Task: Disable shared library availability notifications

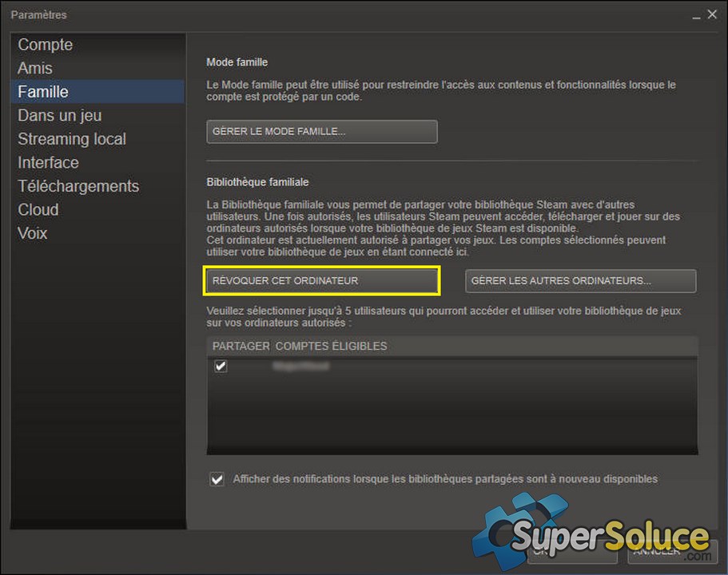Action: [x=217, y=478]
